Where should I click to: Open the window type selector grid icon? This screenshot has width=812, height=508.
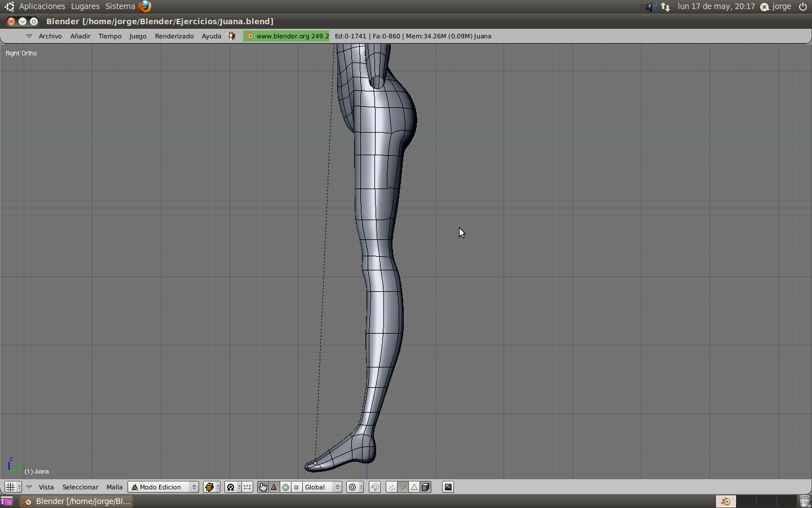click(10, 487)
